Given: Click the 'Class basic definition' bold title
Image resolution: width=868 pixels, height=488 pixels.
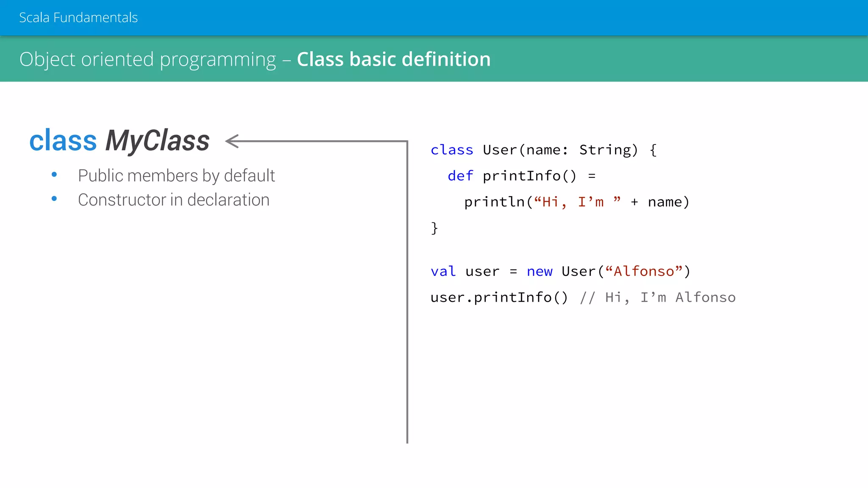Looking at the screenshot, I should (x=393, y=59).
